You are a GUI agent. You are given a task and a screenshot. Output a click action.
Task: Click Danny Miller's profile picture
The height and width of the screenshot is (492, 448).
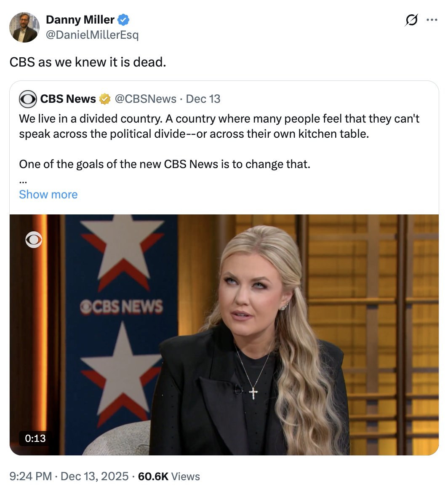[x=24, y=27]
